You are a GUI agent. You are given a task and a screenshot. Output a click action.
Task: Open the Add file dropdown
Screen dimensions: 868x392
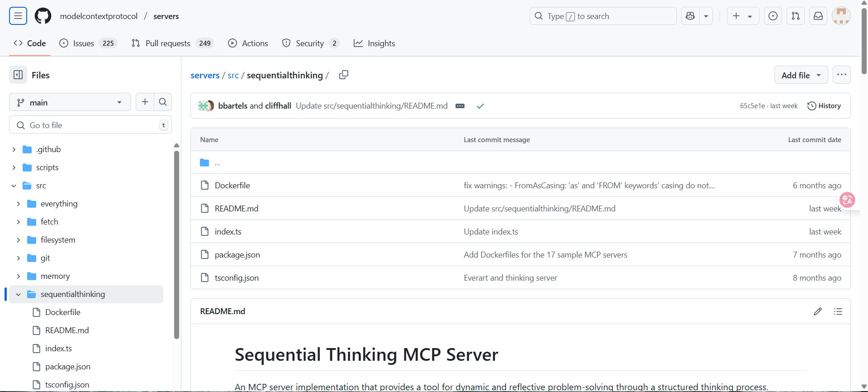pos(801,75)
